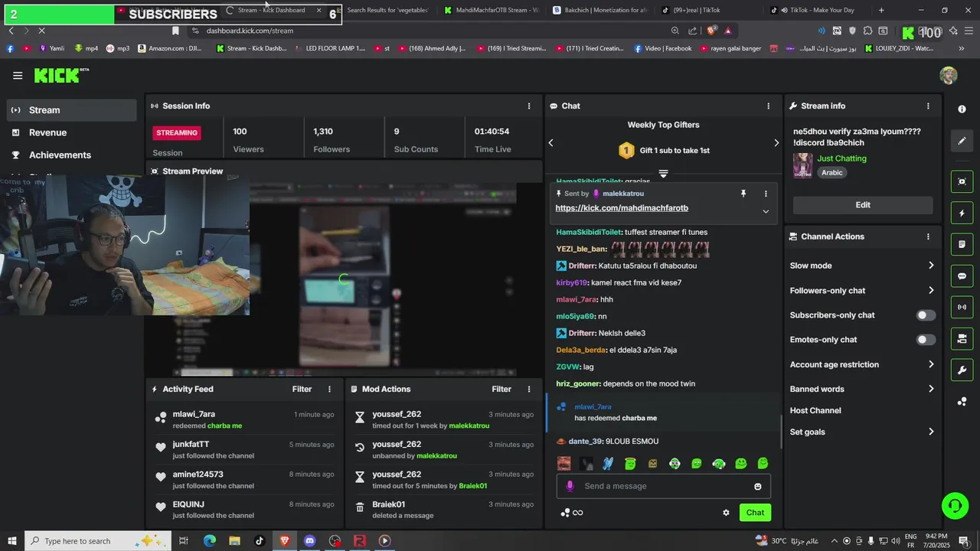
Task: Go to next Weekly Top Gifters slide
Action: tap(776, 143)
